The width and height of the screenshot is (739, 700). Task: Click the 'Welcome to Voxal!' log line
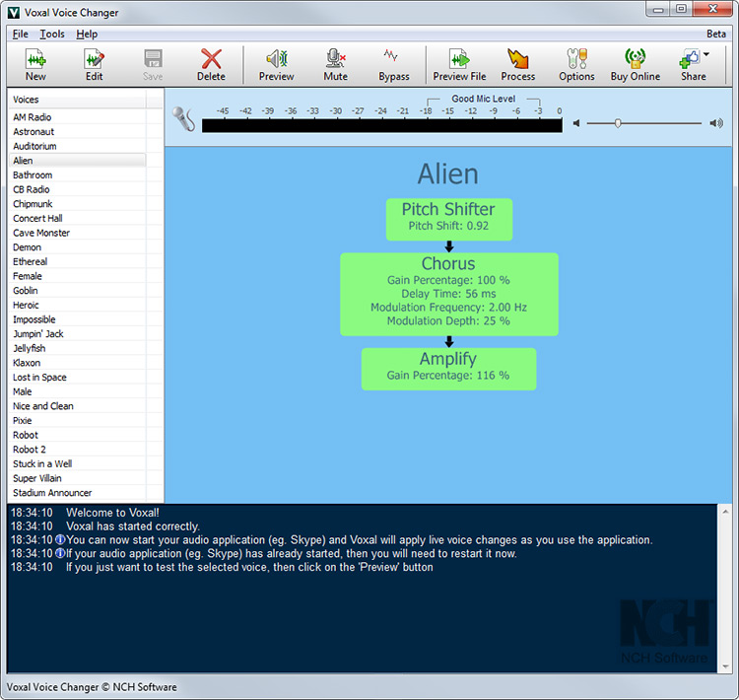(112, 513)
